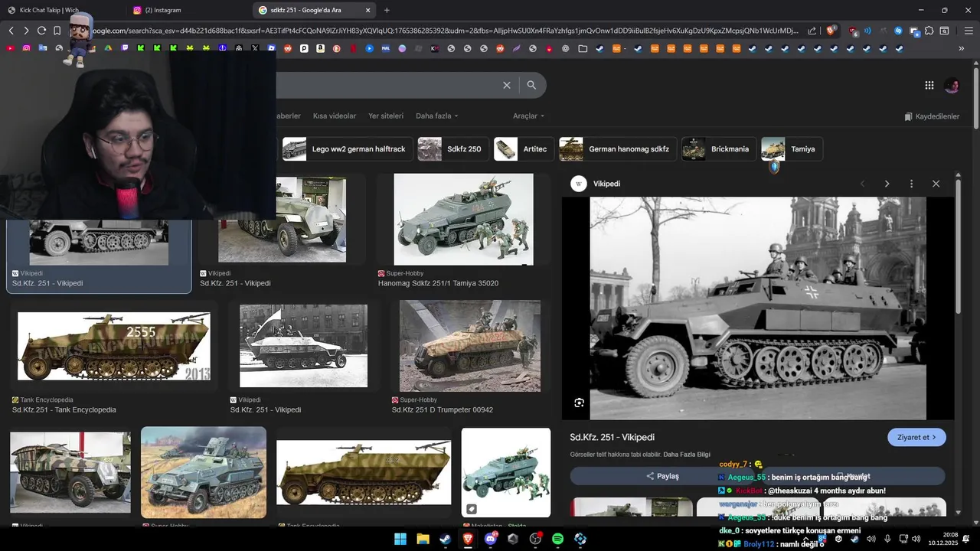This screenshot has width=980, height=551.
Task: Open the Google apps grid icon
Action: (x=929, y=86)
